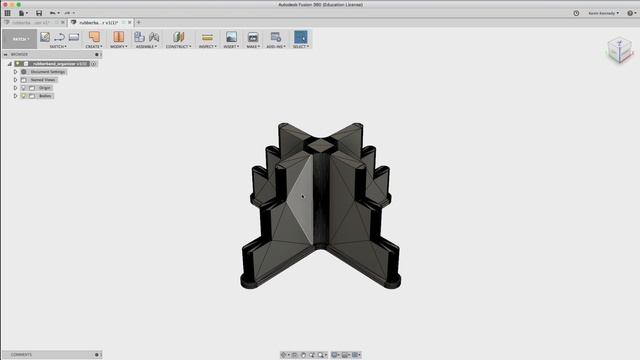
Task: Click the Finish Sketch arrow icon
Action: 59,37
